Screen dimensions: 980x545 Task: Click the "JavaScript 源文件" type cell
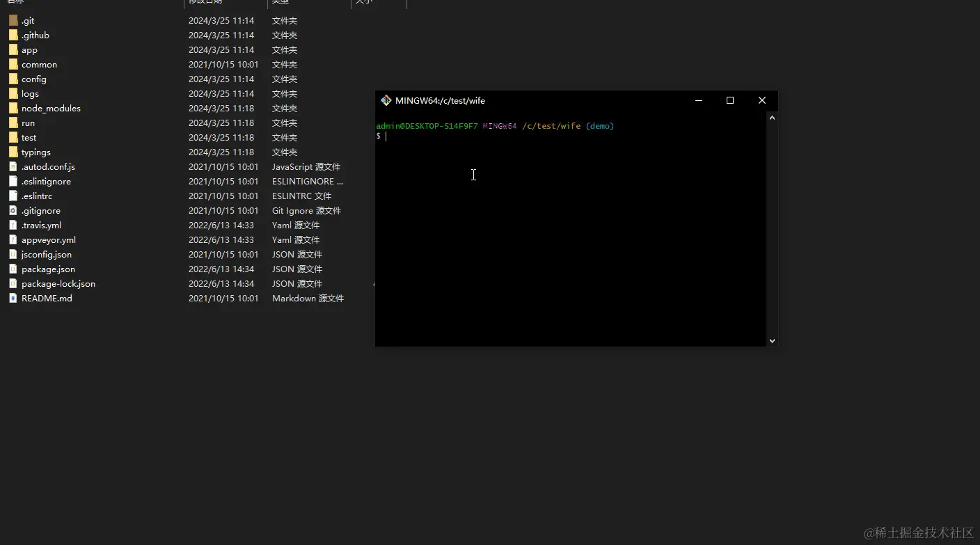306,167
